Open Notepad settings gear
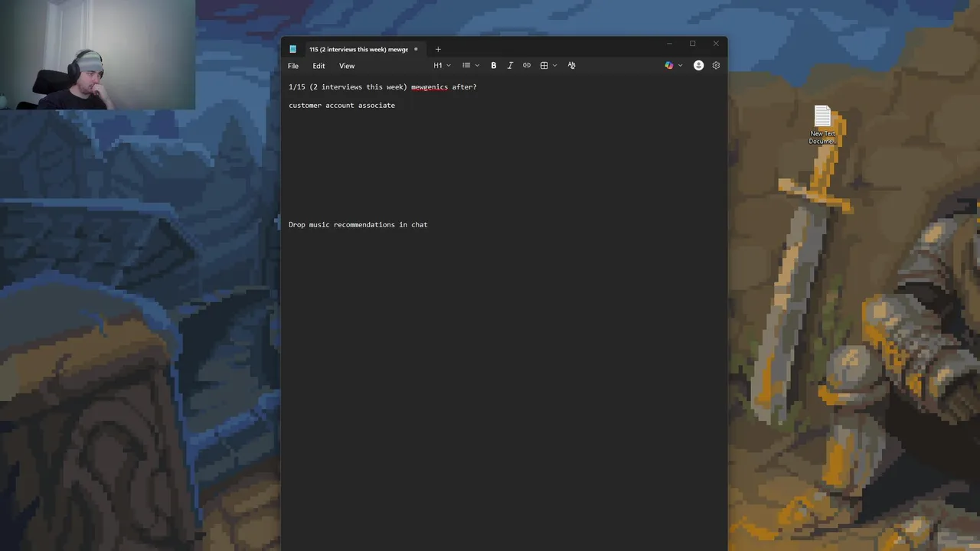This screenshot has width=980, height=551. [716, 66]
